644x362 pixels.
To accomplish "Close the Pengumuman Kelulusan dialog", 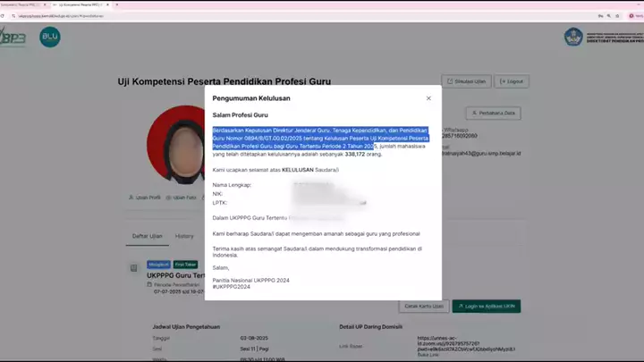I will (428, 97).
